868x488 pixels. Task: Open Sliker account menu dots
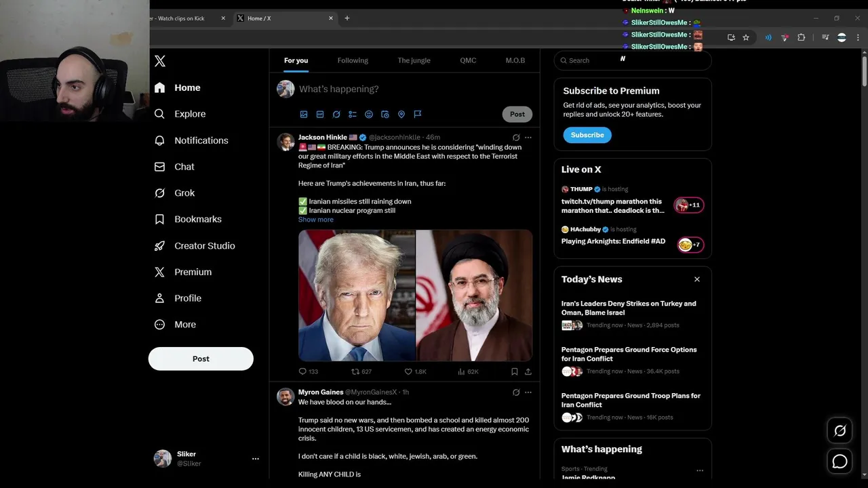[256, 459]
